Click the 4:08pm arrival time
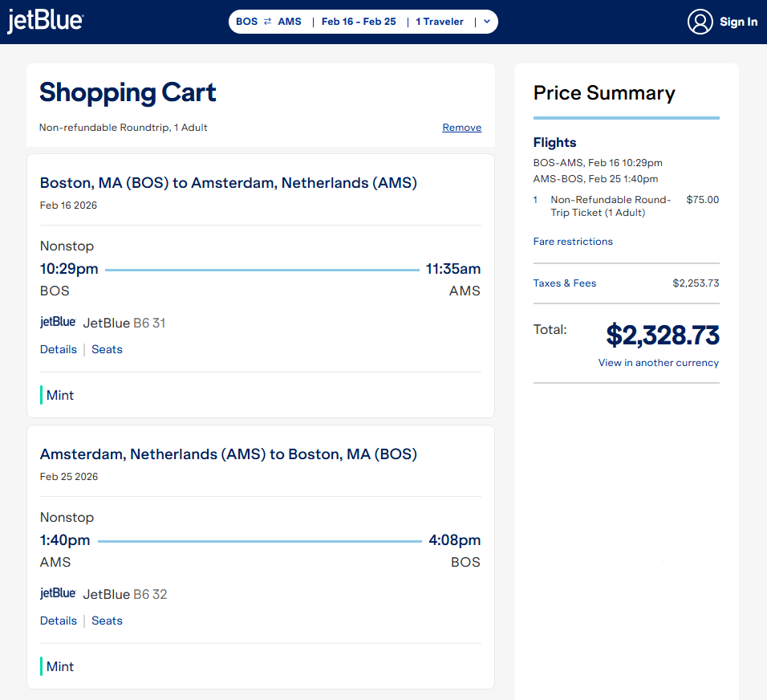The width and height of the screenshot is (767, 700). point(454,540)
